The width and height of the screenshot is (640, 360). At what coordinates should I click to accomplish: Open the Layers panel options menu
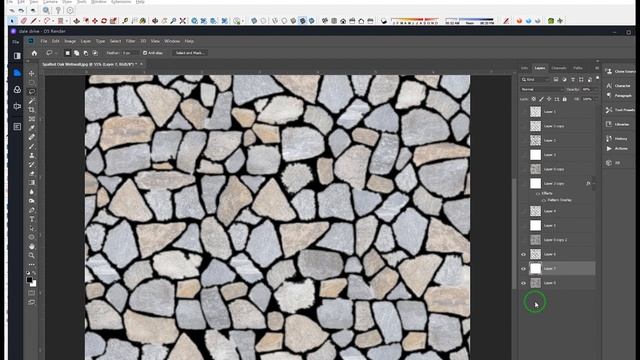(x=597, y=68)
